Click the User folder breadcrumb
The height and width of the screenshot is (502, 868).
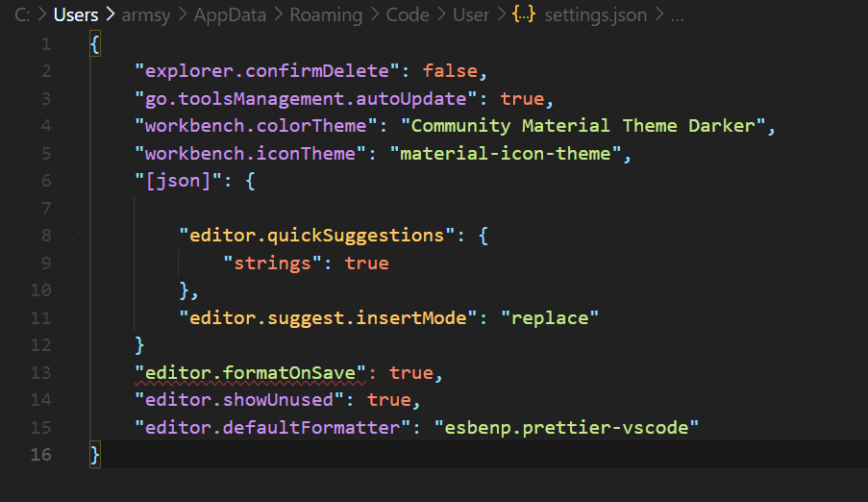tap(469, 15)
